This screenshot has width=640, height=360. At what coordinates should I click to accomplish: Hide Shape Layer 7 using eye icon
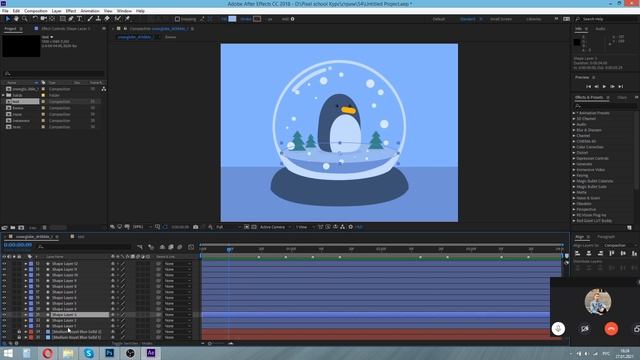point(4,292)
